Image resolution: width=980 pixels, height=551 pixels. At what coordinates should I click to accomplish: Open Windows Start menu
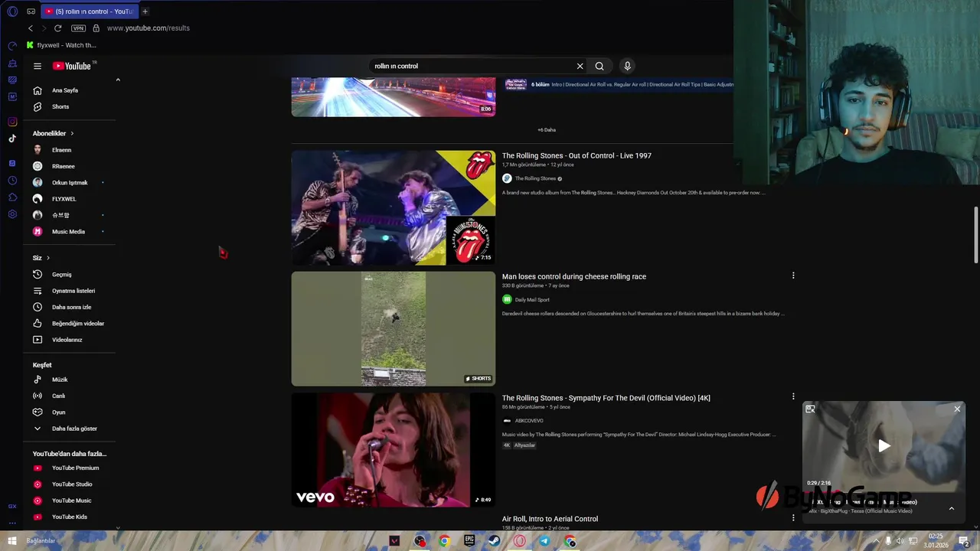coord(12,541)
